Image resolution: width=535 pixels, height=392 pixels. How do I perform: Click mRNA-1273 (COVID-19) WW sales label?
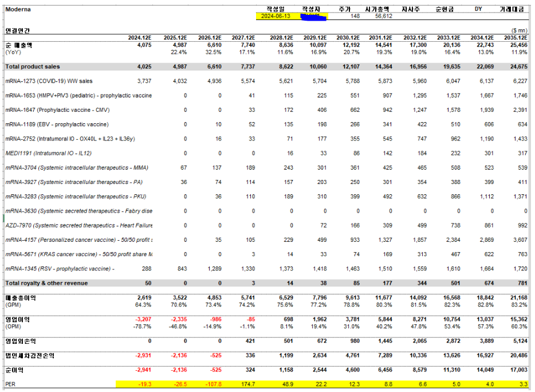pos(49,81)
